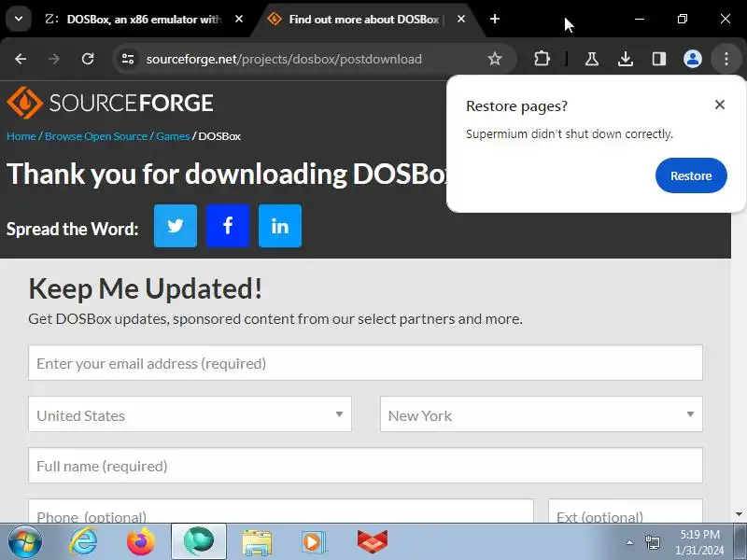Show downloads from the toolbar
The image size is (747, 560).
tap(626, 59)
